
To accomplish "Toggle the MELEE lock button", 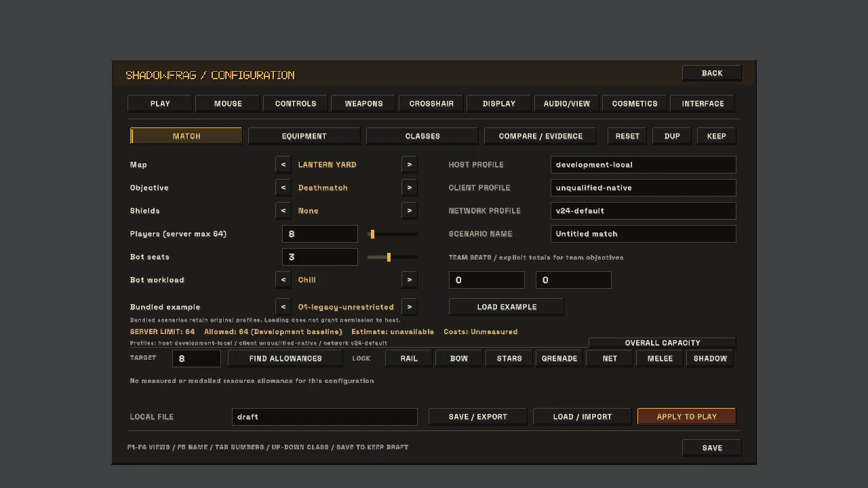I will (x=660, y=359).
